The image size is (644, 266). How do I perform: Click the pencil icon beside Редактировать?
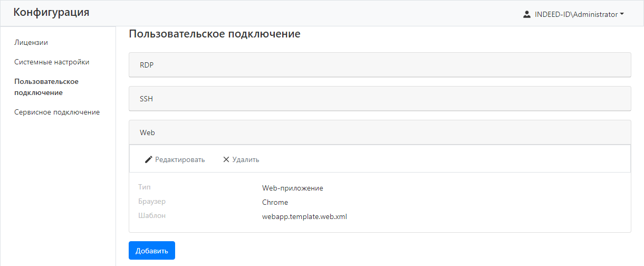(x=148, y=159)
